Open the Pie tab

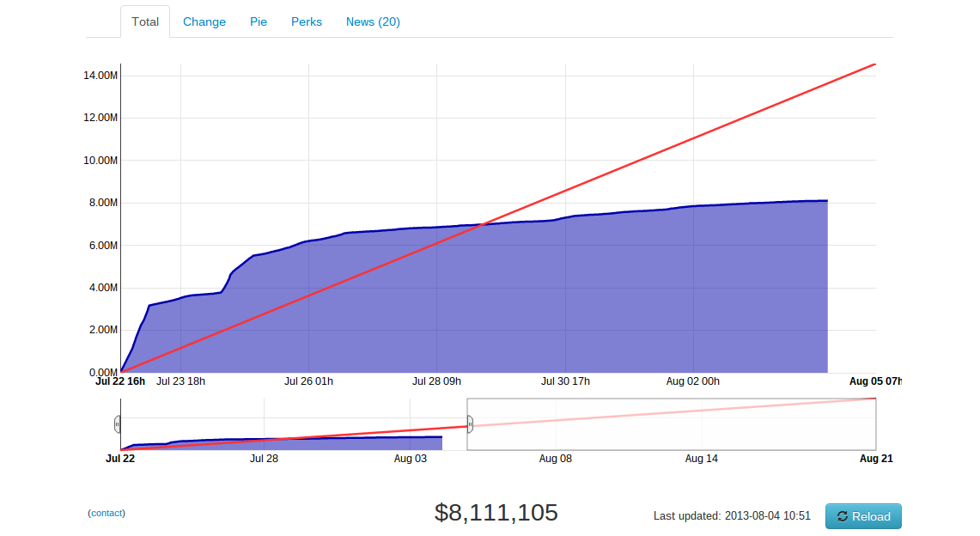point(259,21)
